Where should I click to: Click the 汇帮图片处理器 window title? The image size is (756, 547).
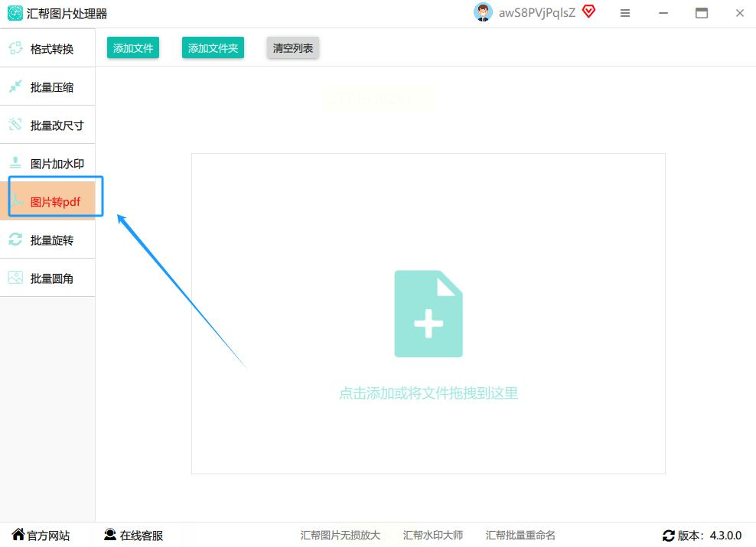pyautogui.click(x=67, y=14)
